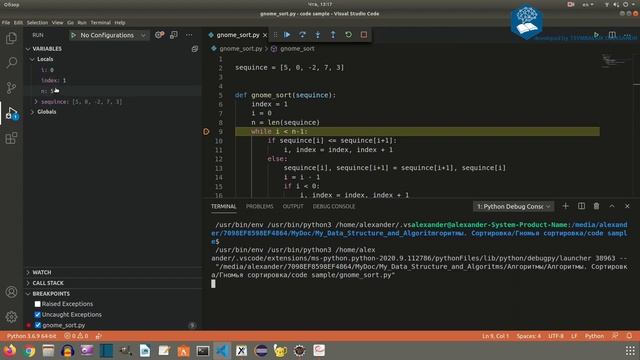
Task: Open the No Configurations dropdown
Action: click(109, 36)
